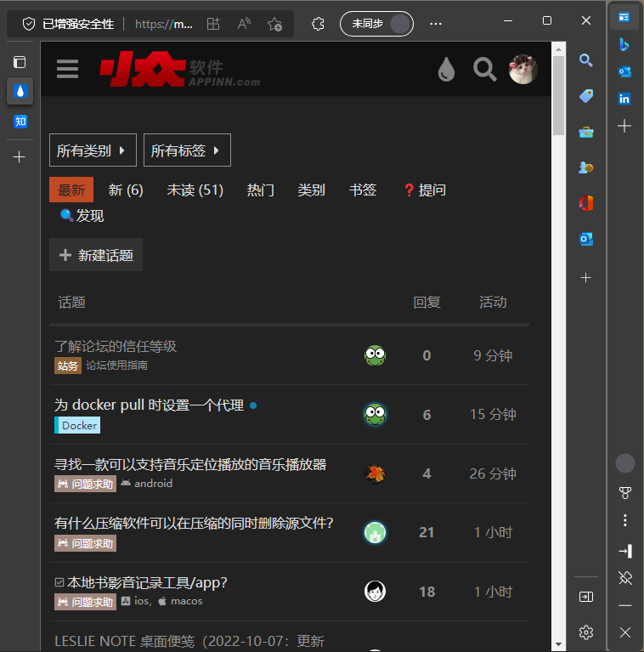This screenshot has width=644, height=652.
Task: Open topic 为 docker pull 时设置一个代理
Action: (150, 405)
